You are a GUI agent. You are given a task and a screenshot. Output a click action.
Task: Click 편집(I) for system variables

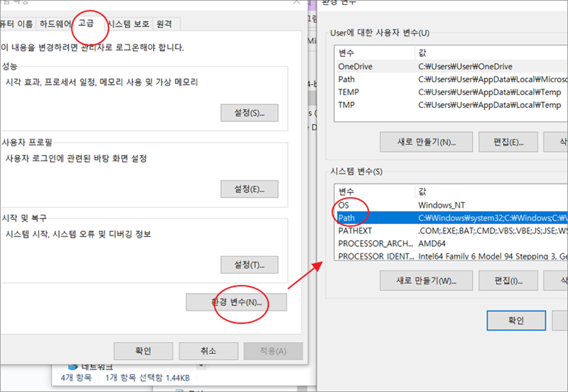coord(508,281)
